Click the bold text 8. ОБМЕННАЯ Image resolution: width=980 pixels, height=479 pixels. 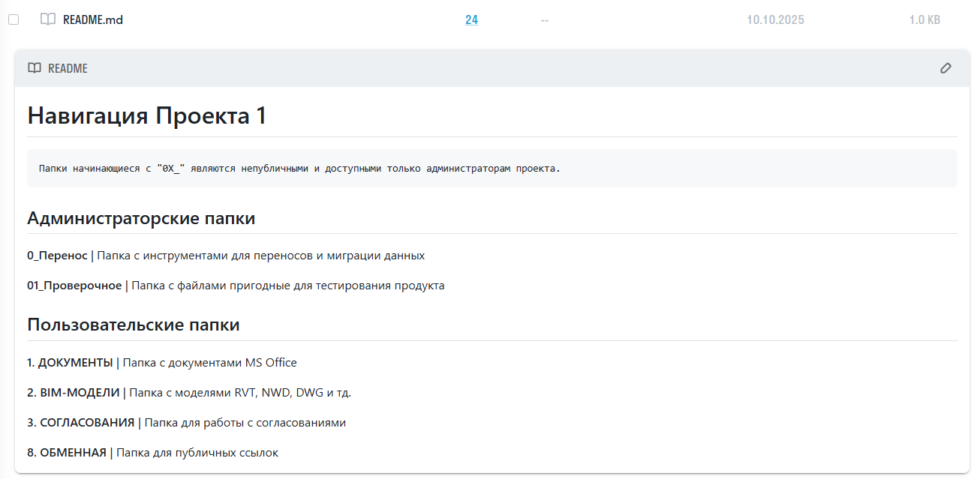click(x=67, y=452)
